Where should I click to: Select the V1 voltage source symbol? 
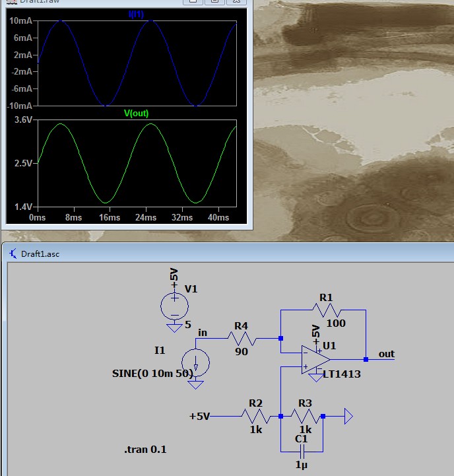click(x=174, y=306)
